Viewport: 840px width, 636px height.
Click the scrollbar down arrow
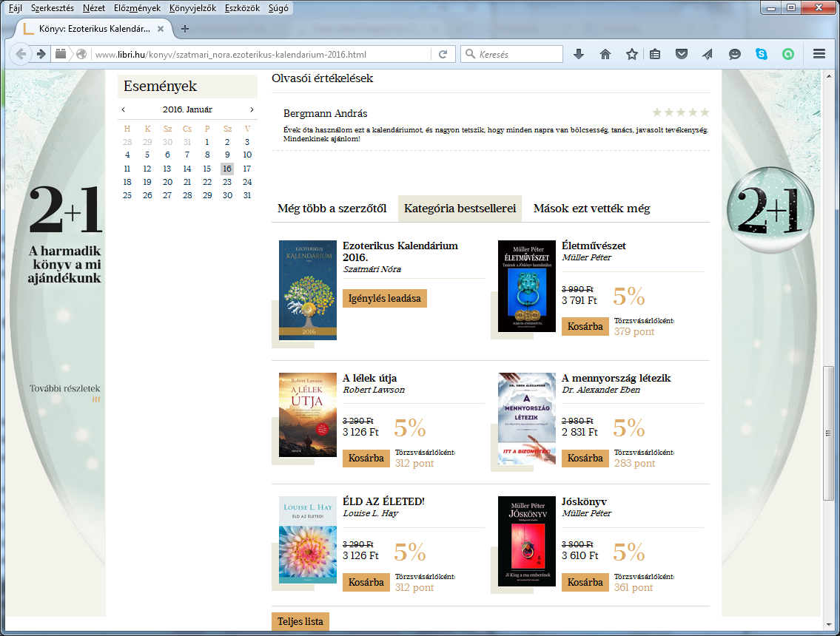click(x=828, y=624)
